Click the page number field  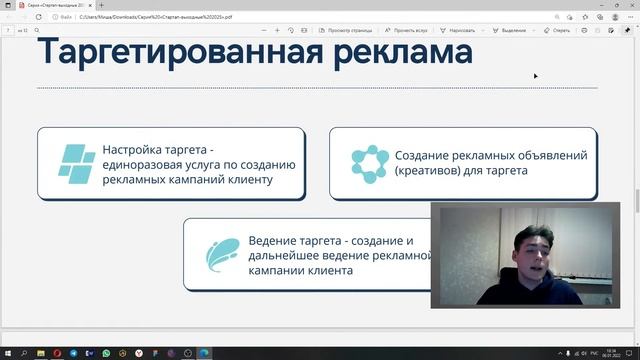pos(8,31)
